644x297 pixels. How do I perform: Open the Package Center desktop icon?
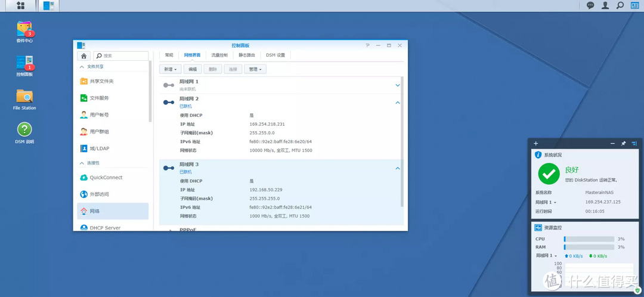(x=24, y=29)
